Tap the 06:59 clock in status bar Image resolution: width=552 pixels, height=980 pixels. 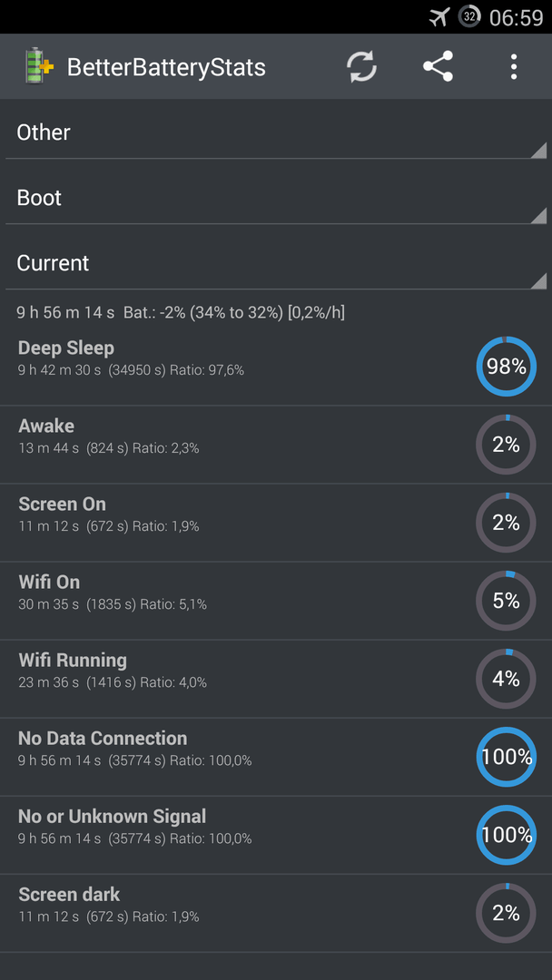516,17
